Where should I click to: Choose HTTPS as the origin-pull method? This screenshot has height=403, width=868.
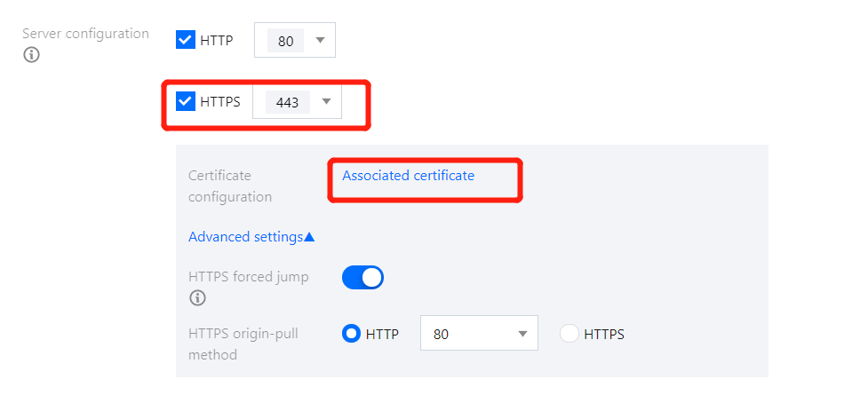[569, 334]
